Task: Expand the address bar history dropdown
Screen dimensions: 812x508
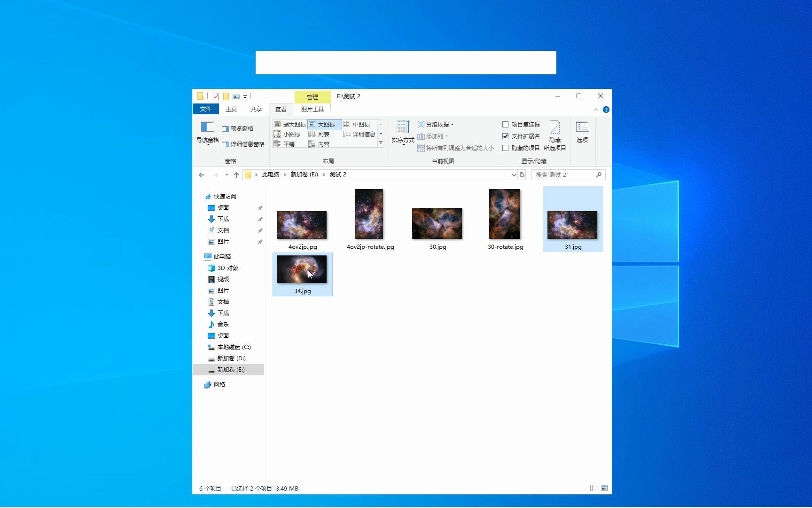Action: [514, 175]
